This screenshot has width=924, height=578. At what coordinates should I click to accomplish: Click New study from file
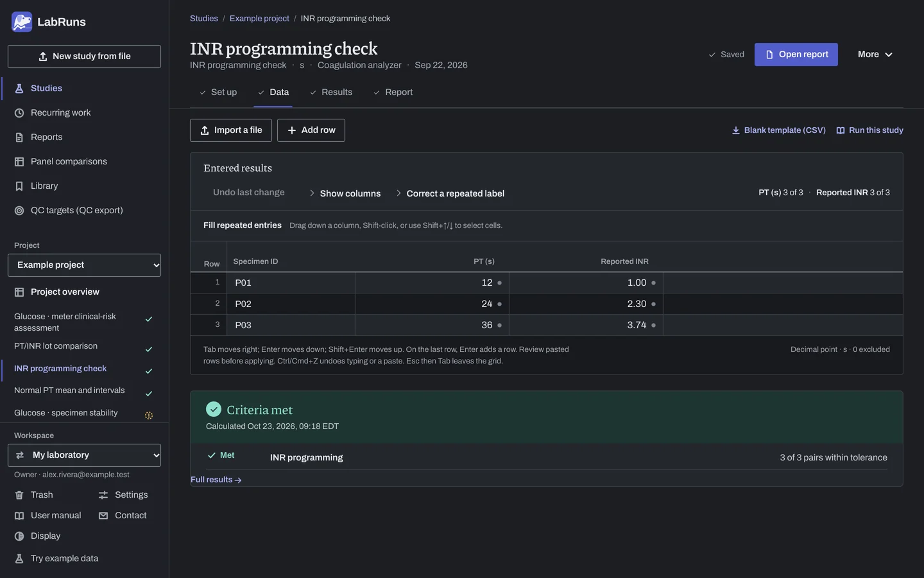point(84,57)
